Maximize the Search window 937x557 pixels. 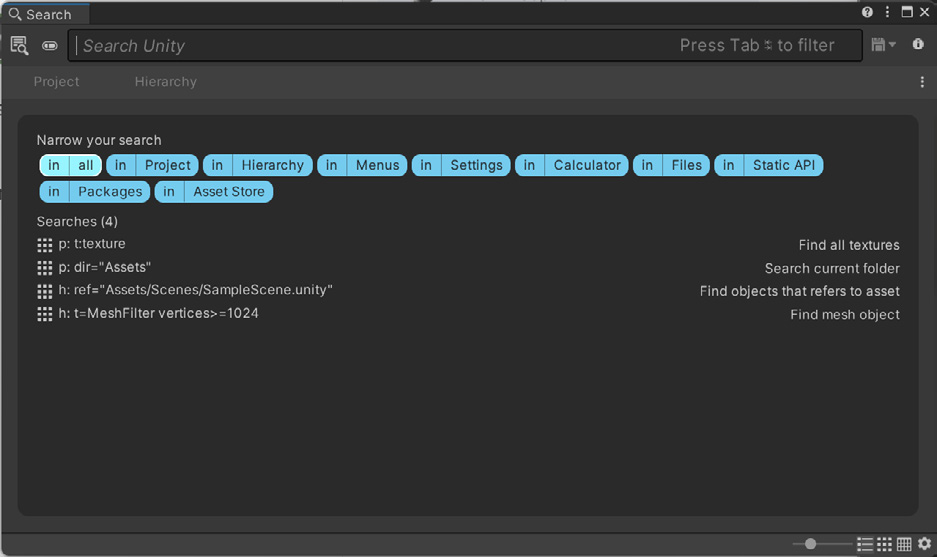[x=907, y=12]
